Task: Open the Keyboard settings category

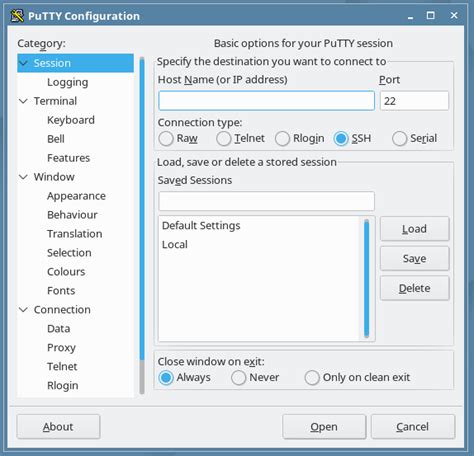Action: point(71,120)
